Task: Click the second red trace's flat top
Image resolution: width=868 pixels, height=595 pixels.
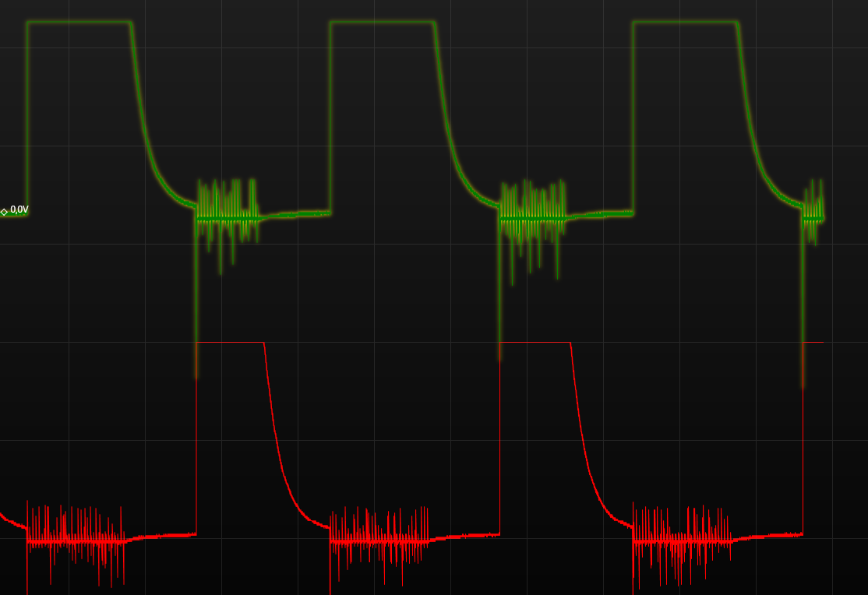Action: (x=535, y=343)
